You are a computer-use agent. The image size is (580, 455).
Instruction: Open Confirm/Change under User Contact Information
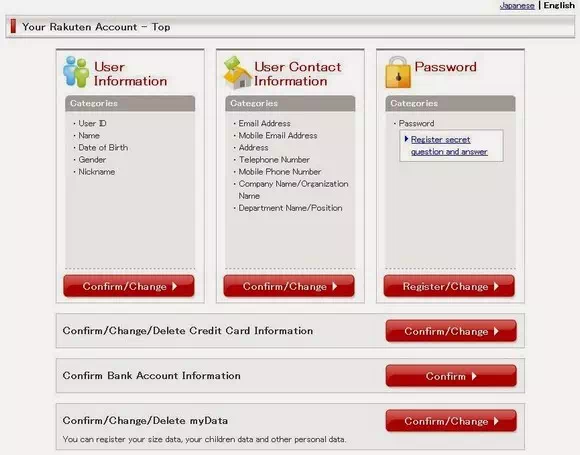coord(289,286)
